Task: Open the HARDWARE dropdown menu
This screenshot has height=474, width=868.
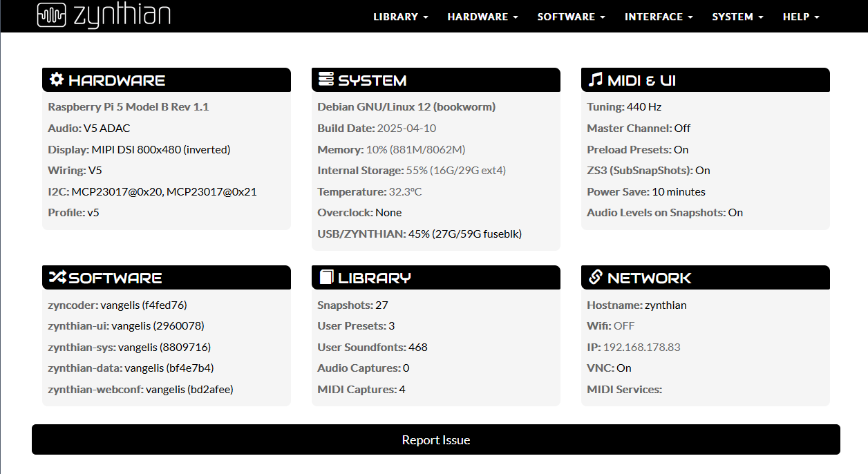Action: tap(482, 17)
